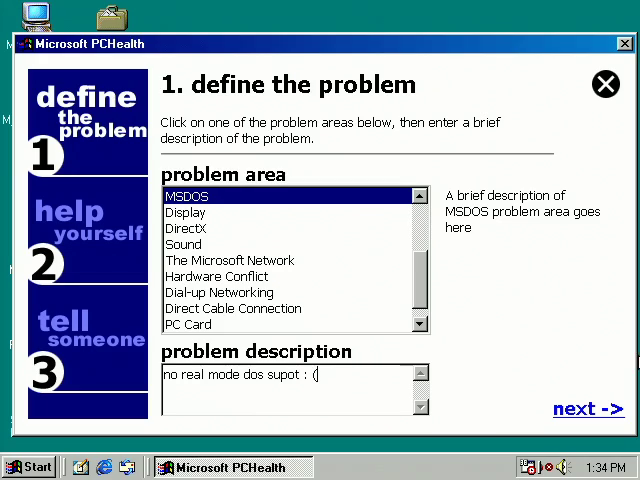
Task: Select the help yourself step 2
Action: pyautogui.click(x=88, y=230)
